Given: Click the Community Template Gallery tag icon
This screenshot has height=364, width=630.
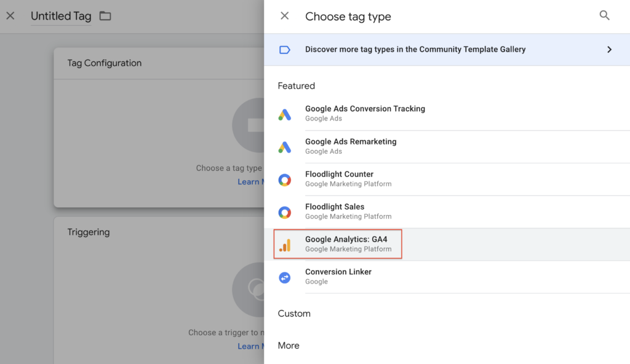Looking at the screenshot, I should (x=284, y=49).
